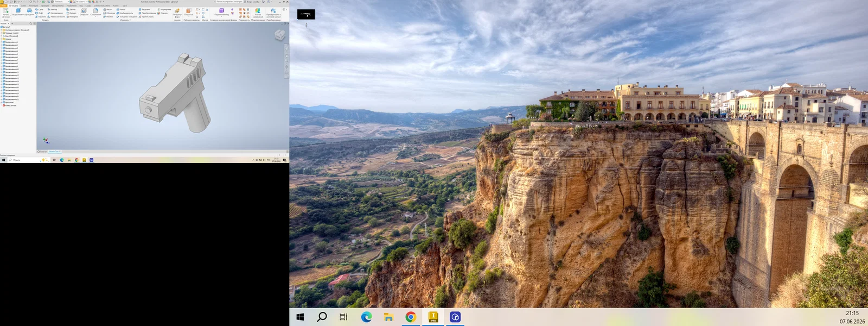The height and width of the screenshot is (326, 868).
Task: Select Конец детали (End of Part) marker
Action: [10, 105]
